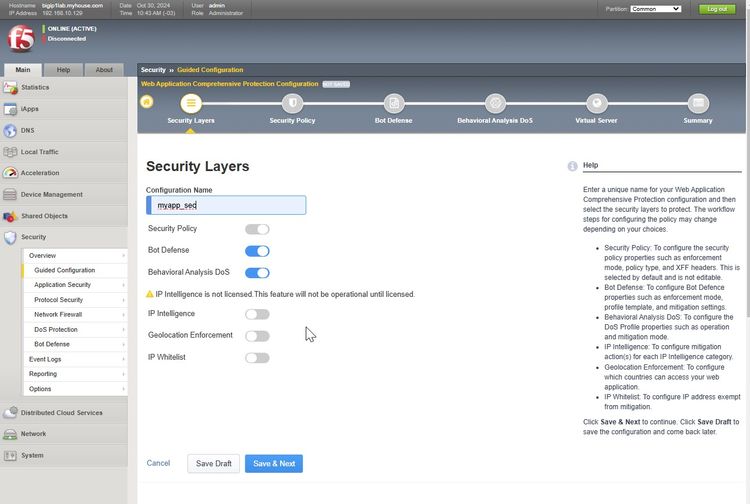Screen dimensions: 750x504
Task: Open the System sidebar icon
Action: pos(10,456)
